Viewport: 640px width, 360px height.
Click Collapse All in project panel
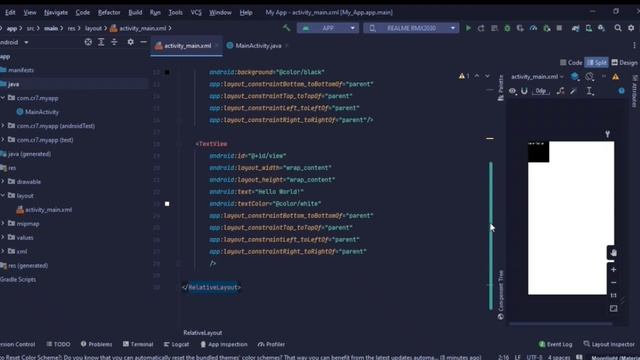point(114,42)
